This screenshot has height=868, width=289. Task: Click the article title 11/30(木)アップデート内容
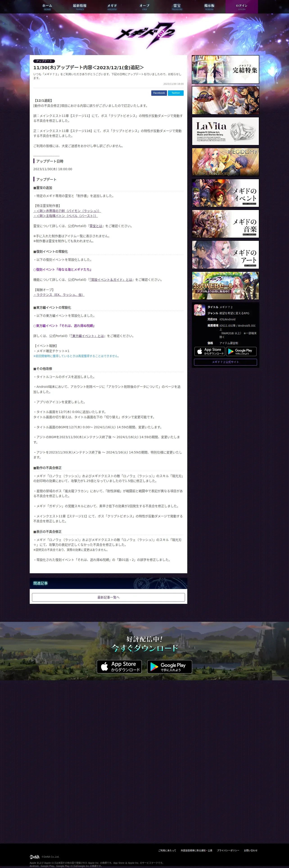[x=88, y=67]
